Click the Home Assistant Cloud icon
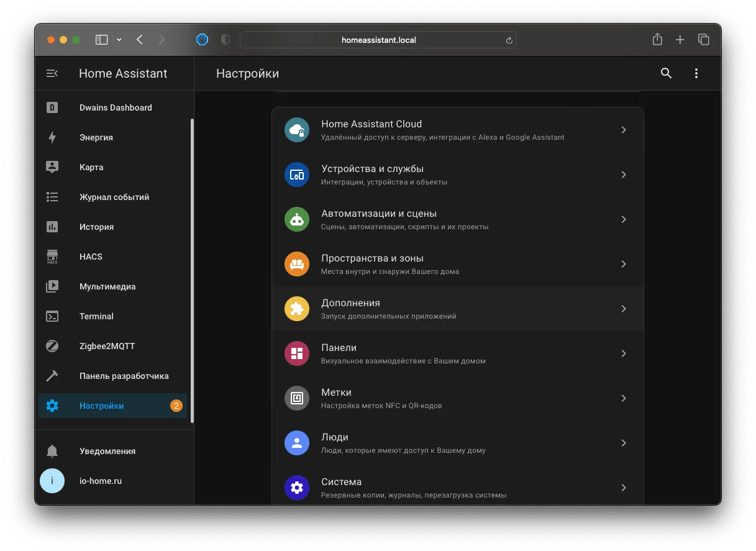 pos(297,130)
